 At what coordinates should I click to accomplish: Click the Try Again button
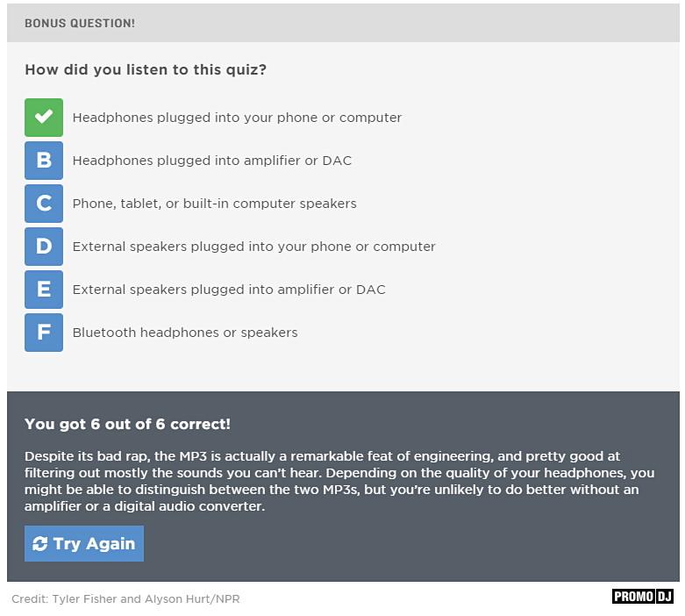click(84, 543)
